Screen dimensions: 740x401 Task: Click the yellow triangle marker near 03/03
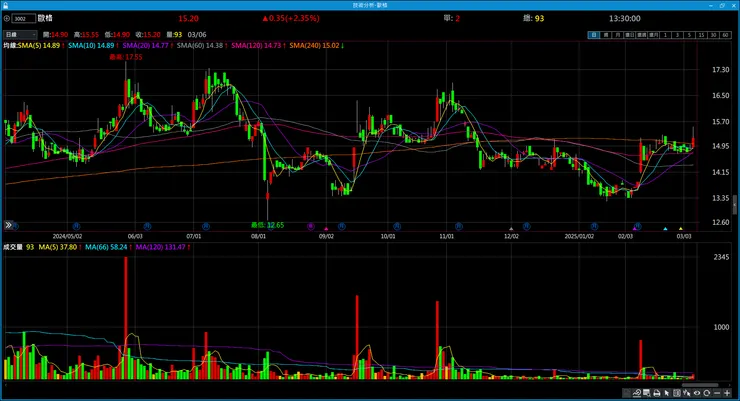pos(681,229)
